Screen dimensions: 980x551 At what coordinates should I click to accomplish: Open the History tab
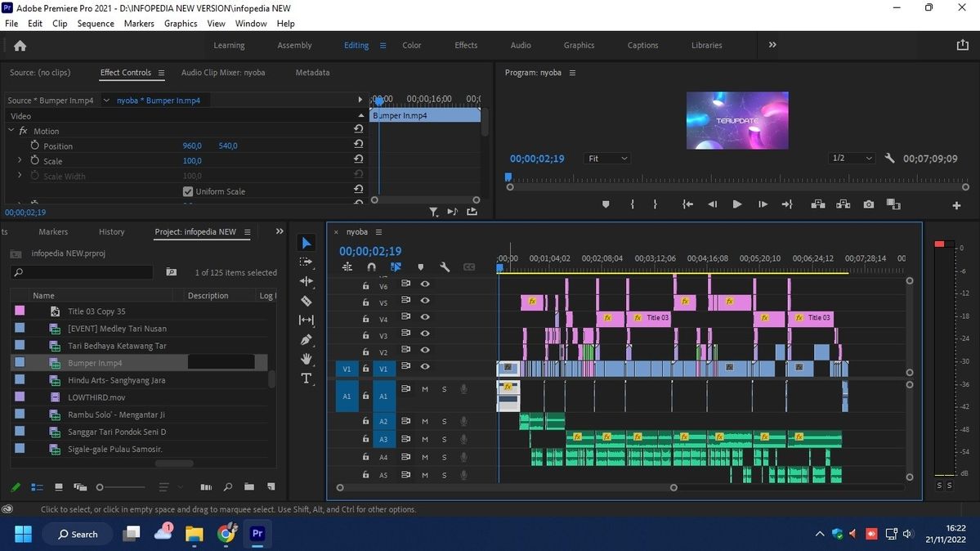click(112, 231)
